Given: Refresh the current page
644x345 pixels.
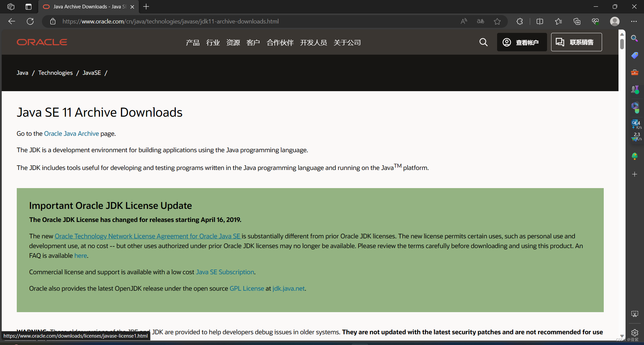Looking at the screenshot, I should 30,21.
